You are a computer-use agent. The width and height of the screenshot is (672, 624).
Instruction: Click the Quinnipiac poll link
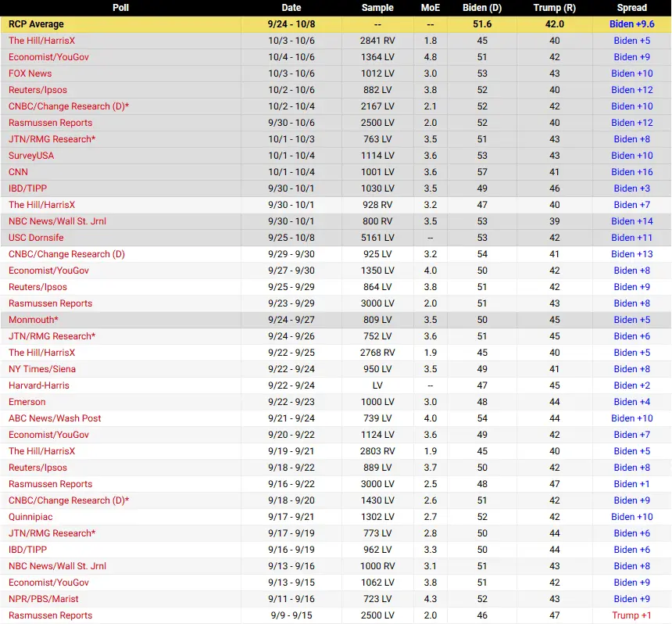point(30,517)
